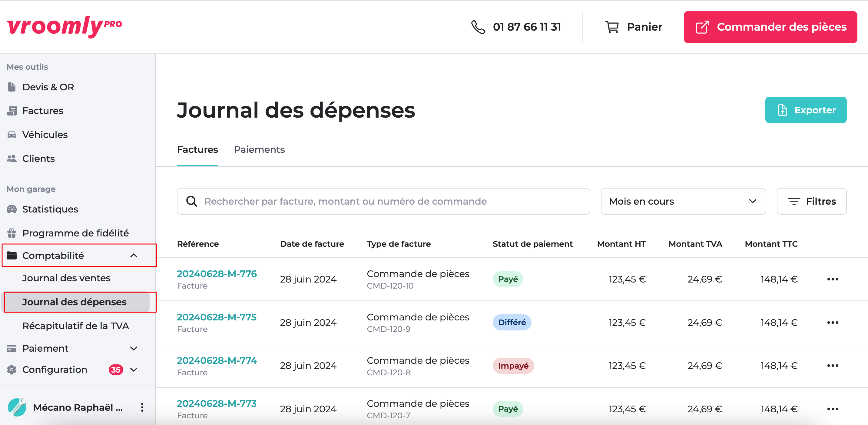Click the Programme de fidélité gift icon
868x425 pixels.
pyautogui.click(x=12, y=233)
